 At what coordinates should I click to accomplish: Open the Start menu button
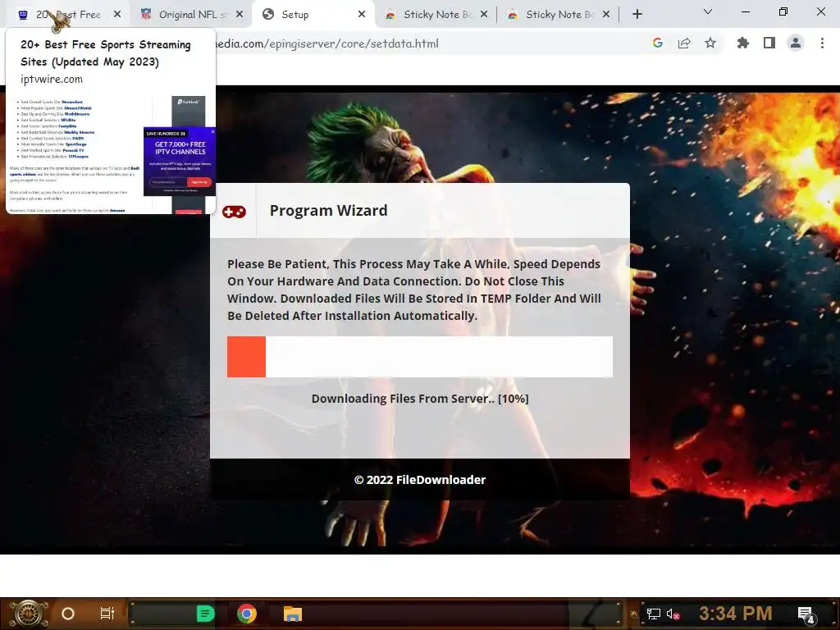tap(28, 614)
